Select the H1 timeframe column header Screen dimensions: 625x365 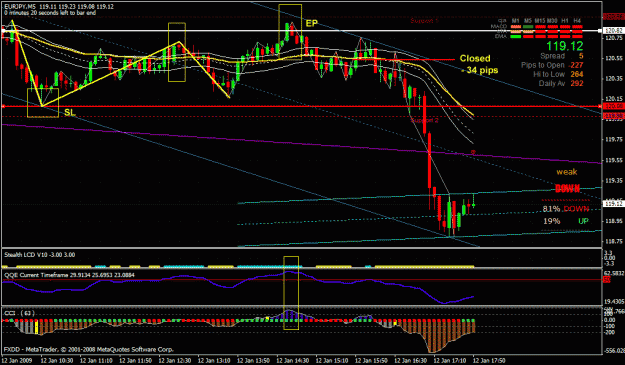(x=564, y=21)
